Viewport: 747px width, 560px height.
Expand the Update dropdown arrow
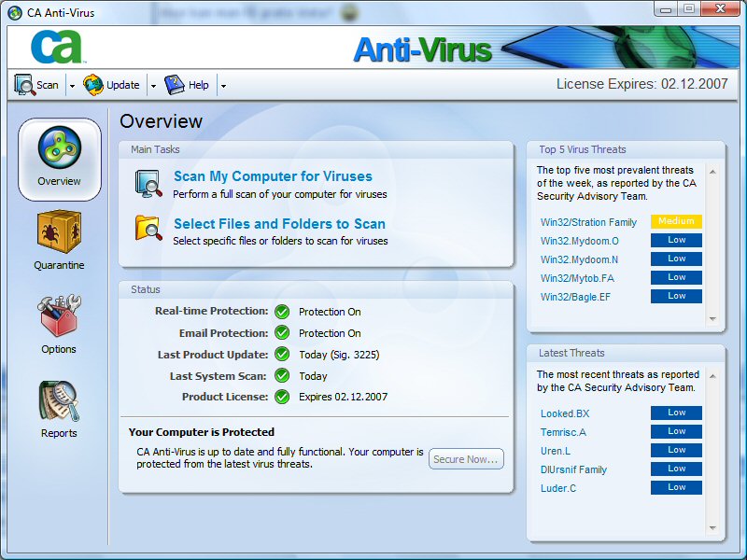coord(153,86)
